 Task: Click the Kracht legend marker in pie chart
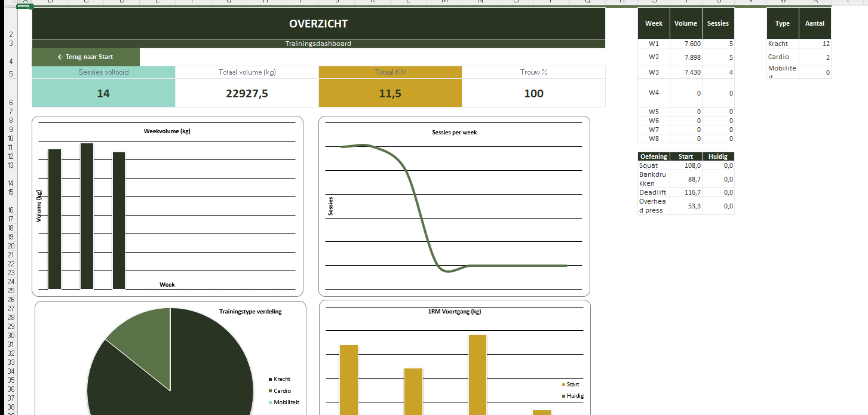click(271, 380)
